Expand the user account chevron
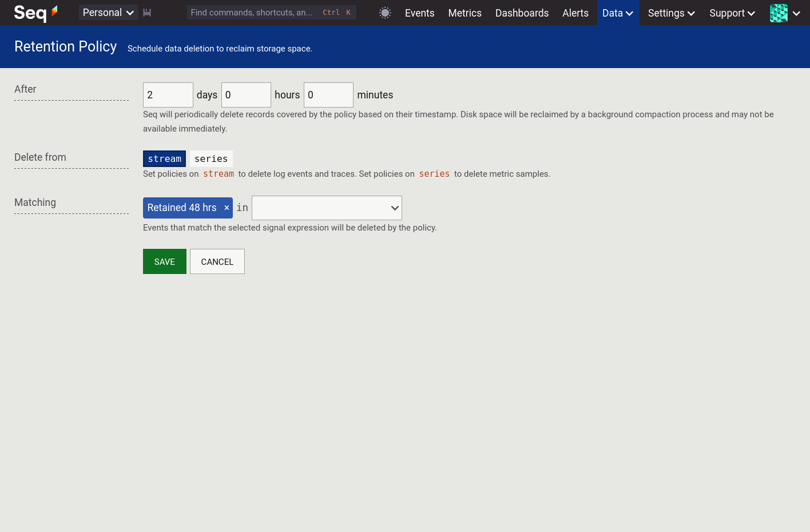Image resolution: width=810 pixels, height=532 pixels. [796, 13]
